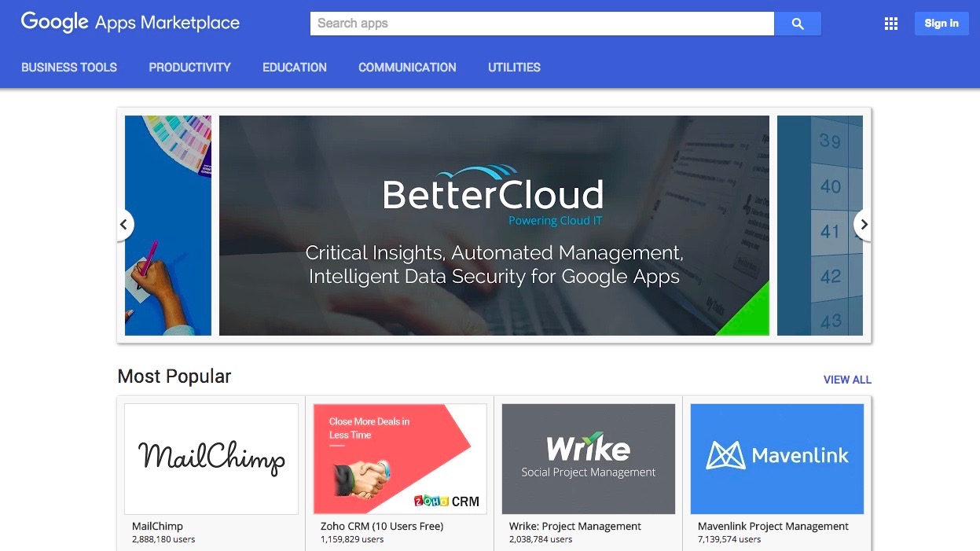Screen dimensions: 980x551
Task: Go to previous carousel slide
Action: 123,225
